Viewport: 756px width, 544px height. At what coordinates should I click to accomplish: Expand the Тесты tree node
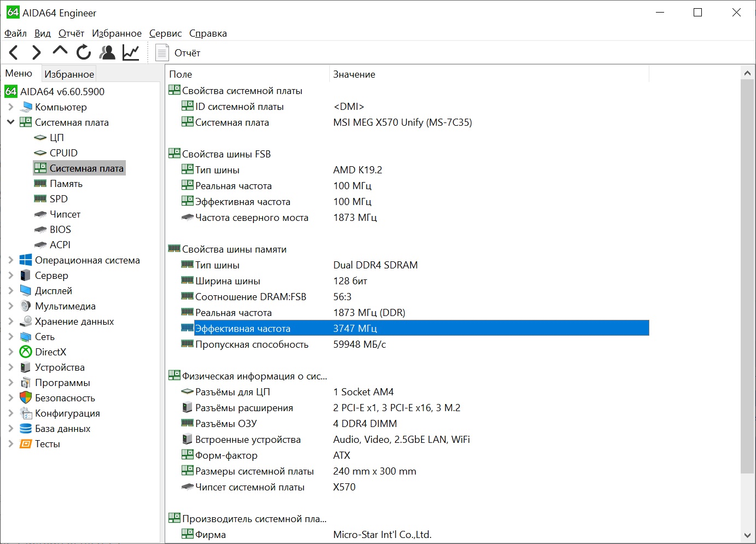tap(10, 444)
